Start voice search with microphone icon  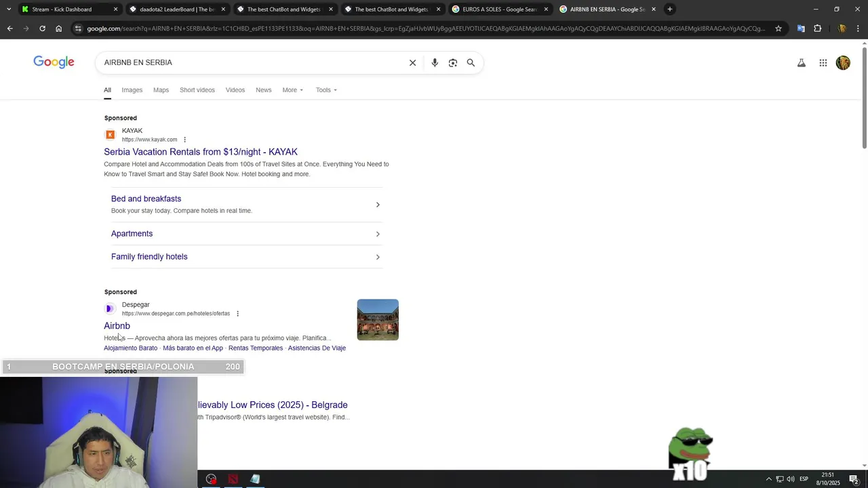(x=435, y=62)
